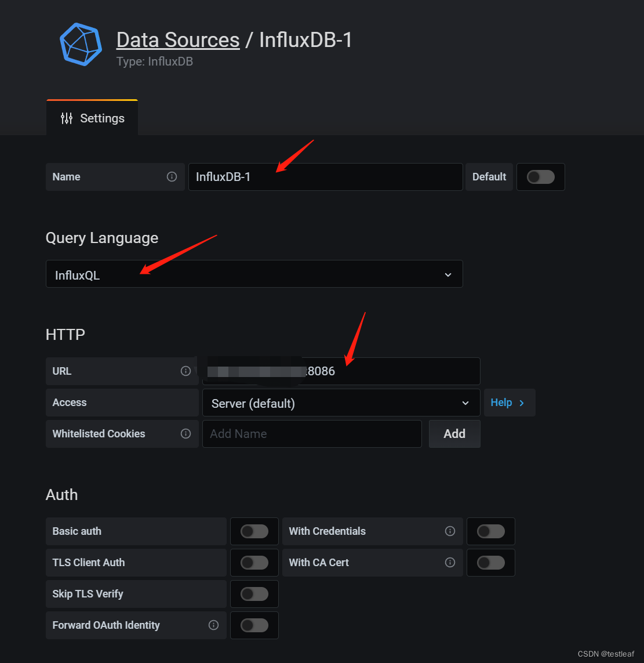Click the 'Auth' section heading

(61, 495)
